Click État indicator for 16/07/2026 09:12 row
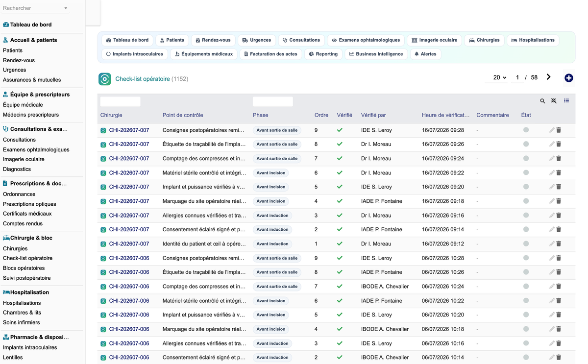This screenshot has height=364, width=588. [x=526, y=243]
